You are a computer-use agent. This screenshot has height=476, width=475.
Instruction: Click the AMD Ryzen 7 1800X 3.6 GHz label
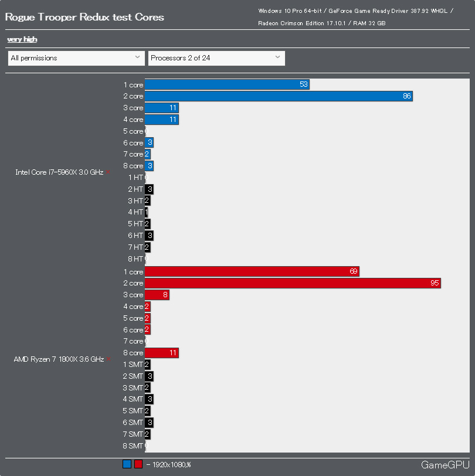59,359
